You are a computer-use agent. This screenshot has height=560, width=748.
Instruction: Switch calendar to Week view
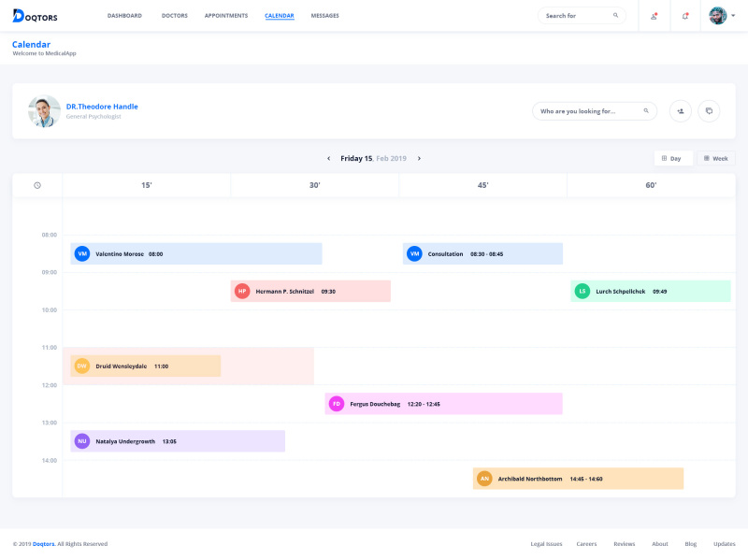(x=715, y=158)
